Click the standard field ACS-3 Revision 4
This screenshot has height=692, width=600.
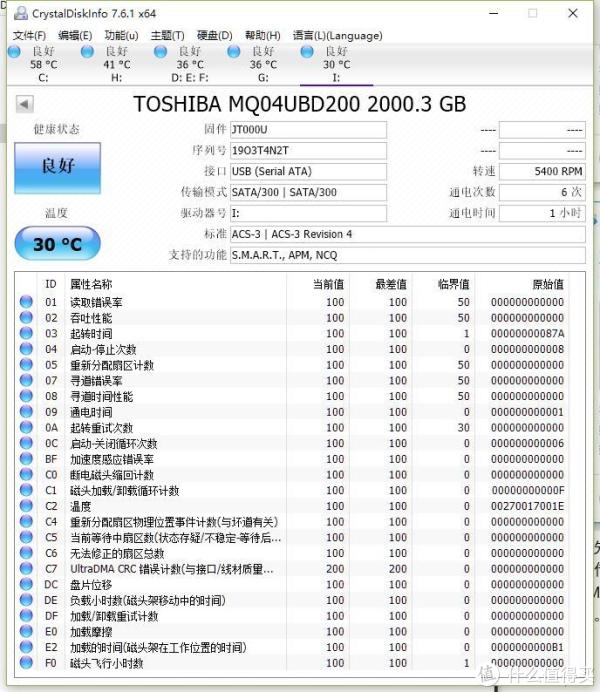tap(408, 234)
